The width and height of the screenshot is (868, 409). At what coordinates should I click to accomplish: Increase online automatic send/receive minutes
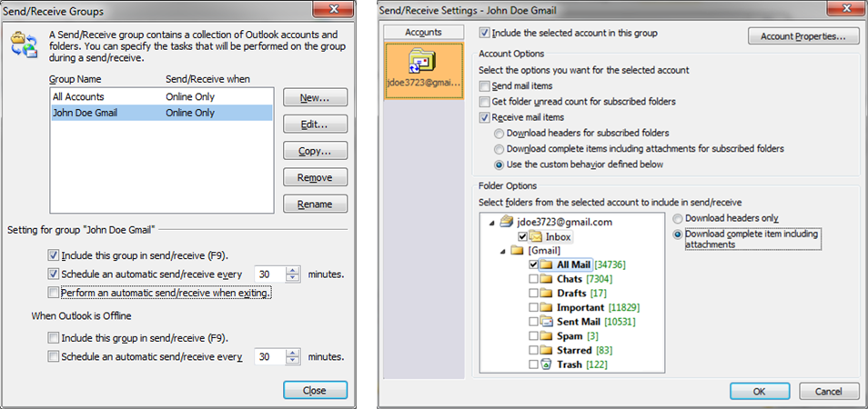(x=292, y=270)
